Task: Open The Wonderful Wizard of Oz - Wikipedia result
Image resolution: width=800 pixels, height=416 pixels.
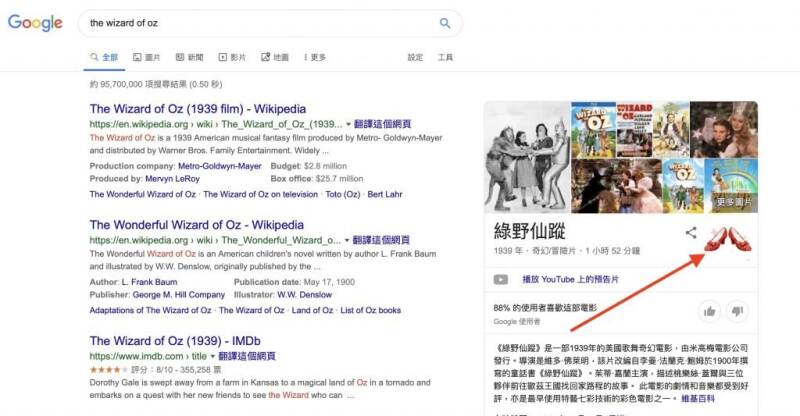Action: [x=197, y=225]
